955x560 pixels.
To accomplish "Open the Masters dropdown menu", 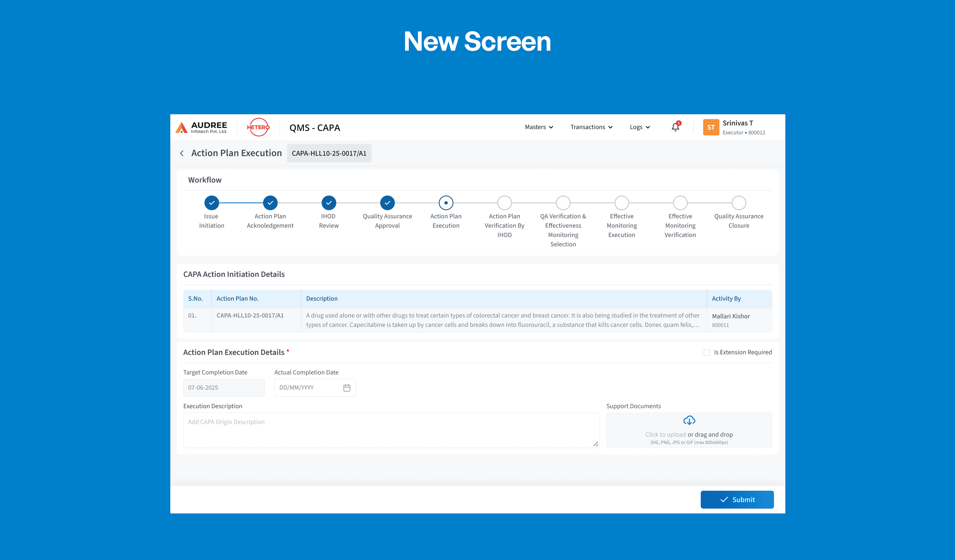I will [539, 127].
